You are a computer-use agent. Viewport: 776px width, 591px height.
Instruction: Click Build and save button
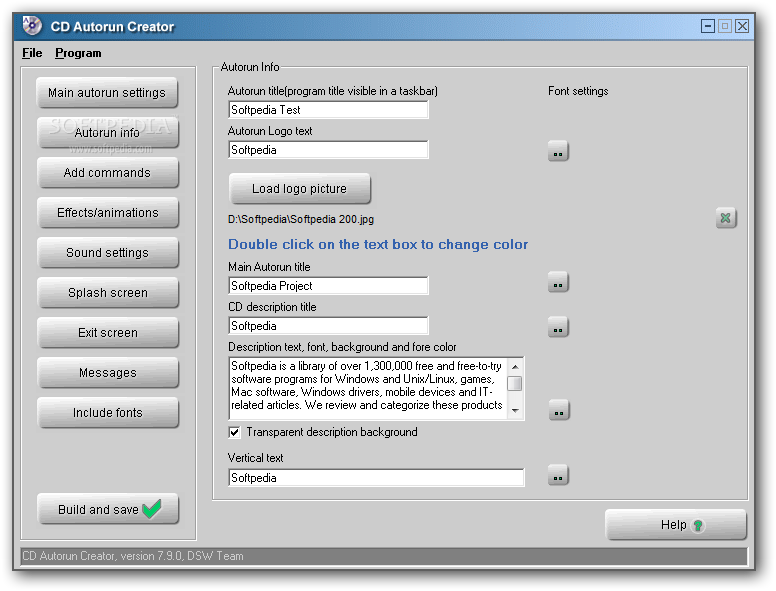point(107,509)
